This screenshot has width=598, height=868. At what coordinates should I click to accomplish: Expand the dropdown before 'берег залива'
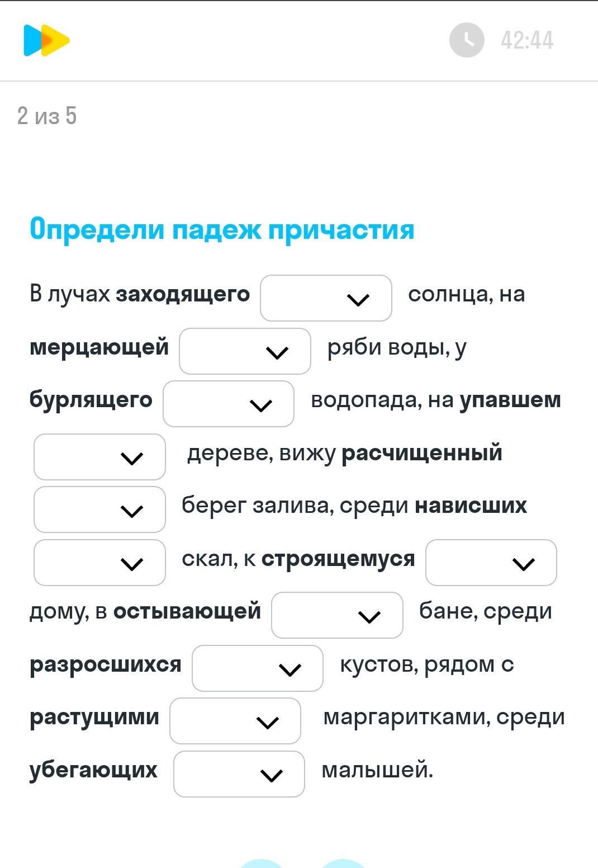[x=99, y=510]
